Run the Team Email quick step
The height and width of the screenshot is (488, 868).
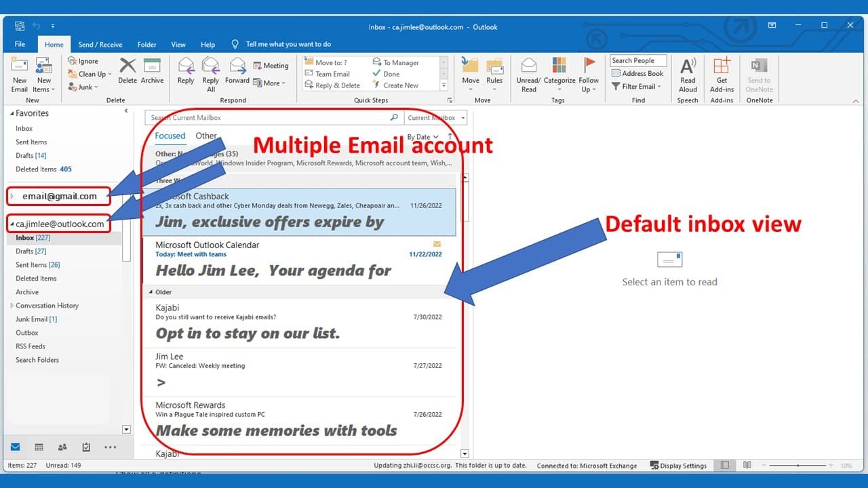327,74
